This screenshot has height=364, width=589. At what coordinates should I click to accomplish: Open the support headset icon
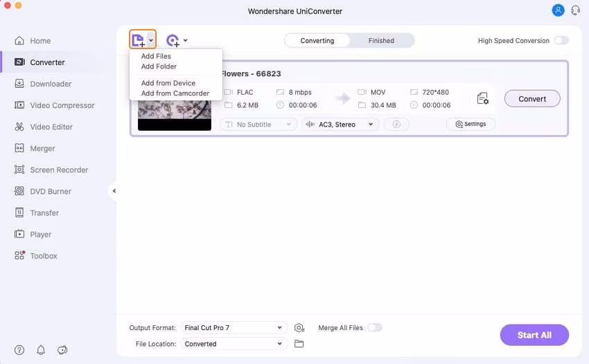tap(575, 10)
